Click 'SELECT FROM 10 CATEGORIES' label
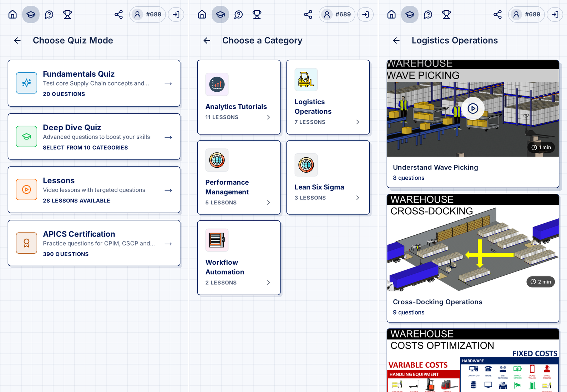This screenshot has height=392, width=567. [x=85, y=148]
